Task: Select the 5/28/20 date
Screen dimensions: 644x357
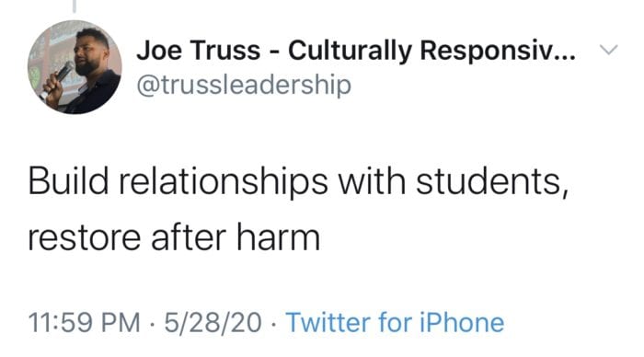Action: (x=213, y=322)
